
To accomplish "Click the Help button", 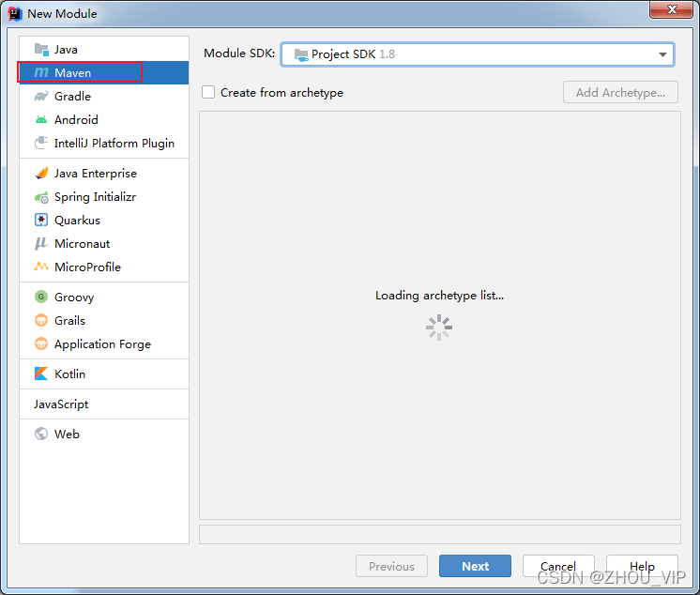I will click(x=642, y=566).
